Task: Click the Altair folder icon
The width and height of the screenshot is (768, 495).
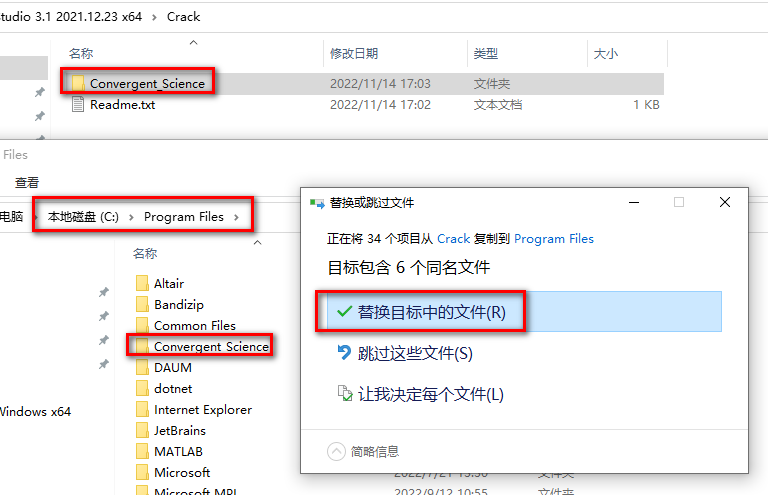Action: point(142,283)
